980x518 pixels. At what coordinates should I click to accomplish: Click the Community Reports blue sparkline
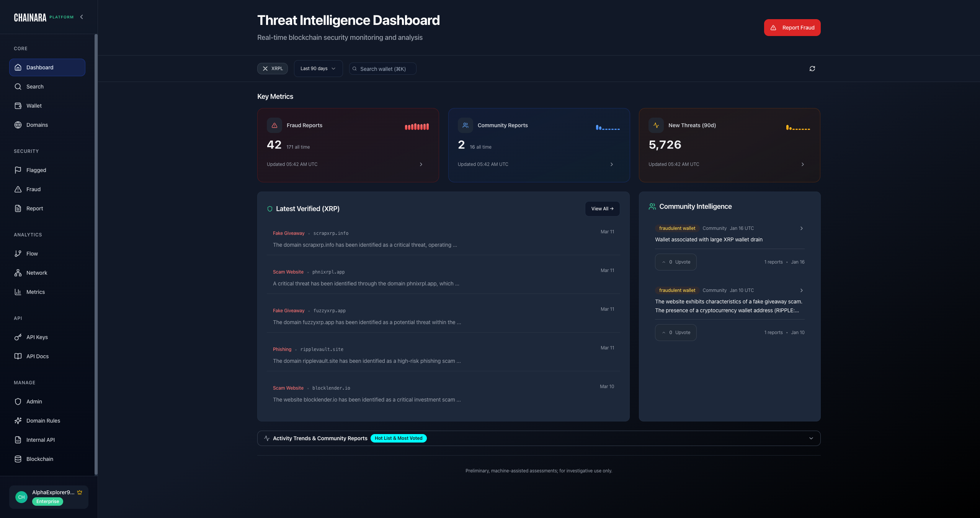coord(608,127)
